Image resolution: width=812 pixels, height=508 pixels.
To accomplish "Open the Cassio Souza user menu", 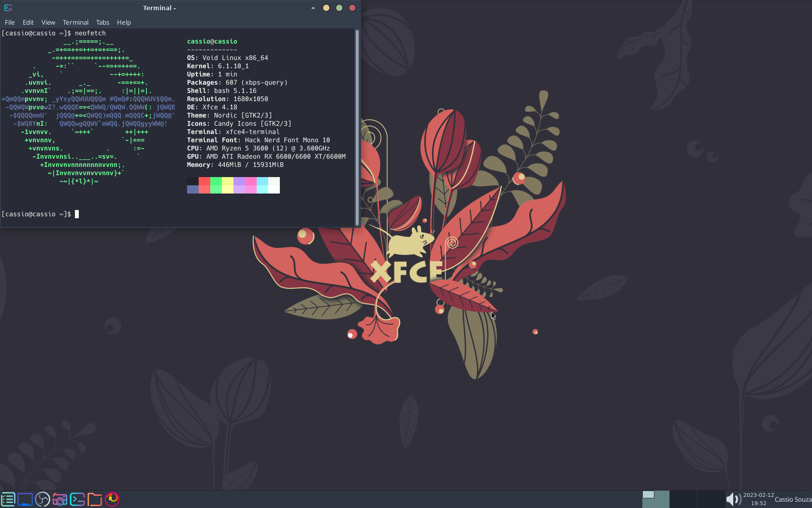I will [793, 499].
